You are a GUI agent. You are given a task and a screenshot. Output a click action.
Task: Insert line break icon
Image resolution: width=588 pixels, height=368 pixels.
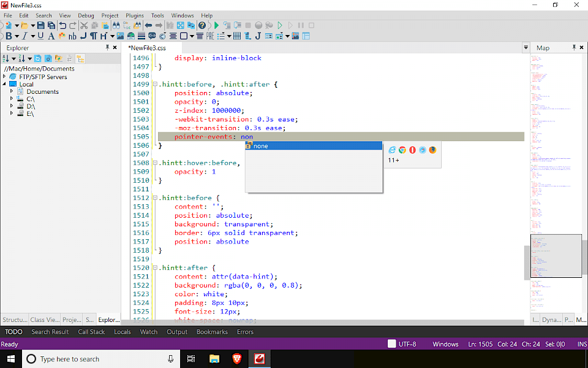coord(83,36)
